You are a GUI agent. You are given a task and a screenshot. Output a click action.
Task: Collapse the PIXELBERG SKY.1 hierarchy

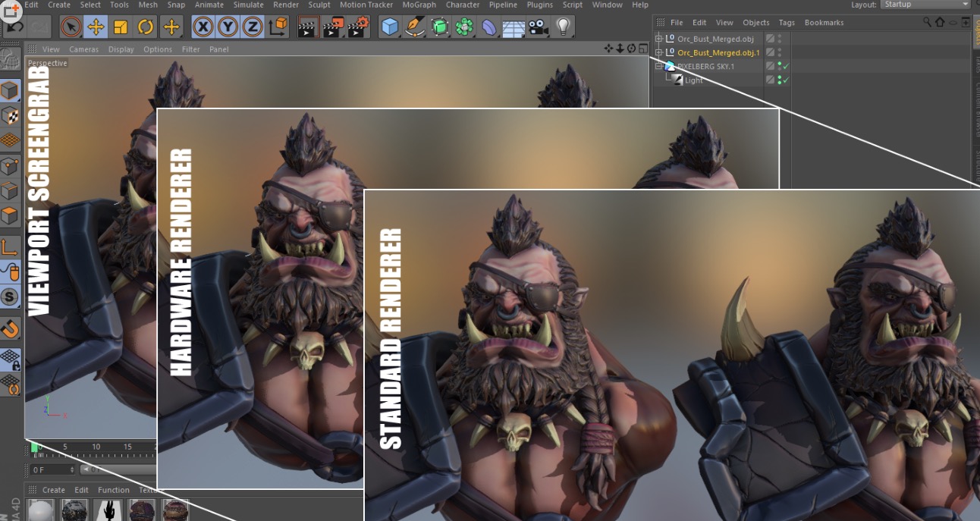[x=658, y=65]
